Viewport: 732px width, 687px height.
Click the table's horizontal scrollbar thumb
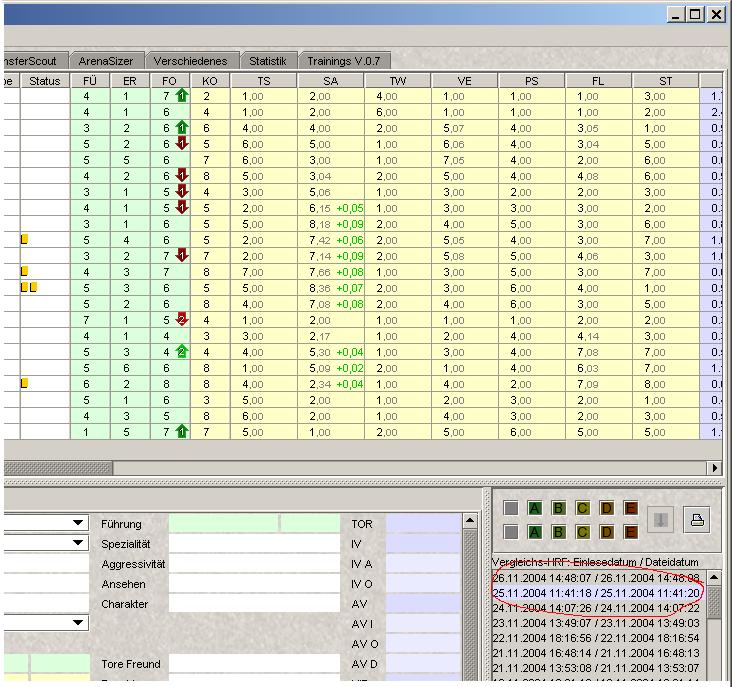tap(58, 468)
